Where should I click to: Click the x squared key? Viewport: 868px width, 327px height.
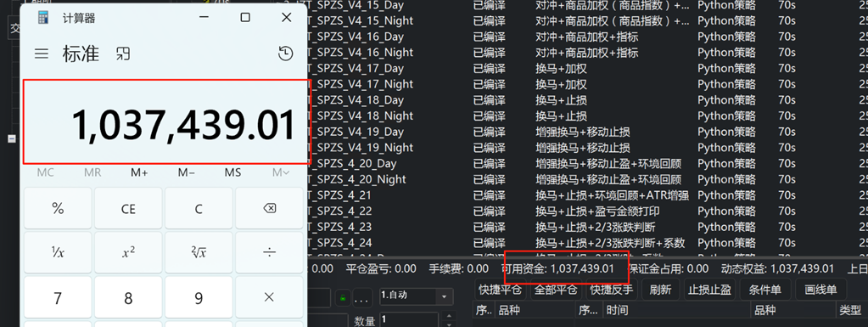pos(128,253)
